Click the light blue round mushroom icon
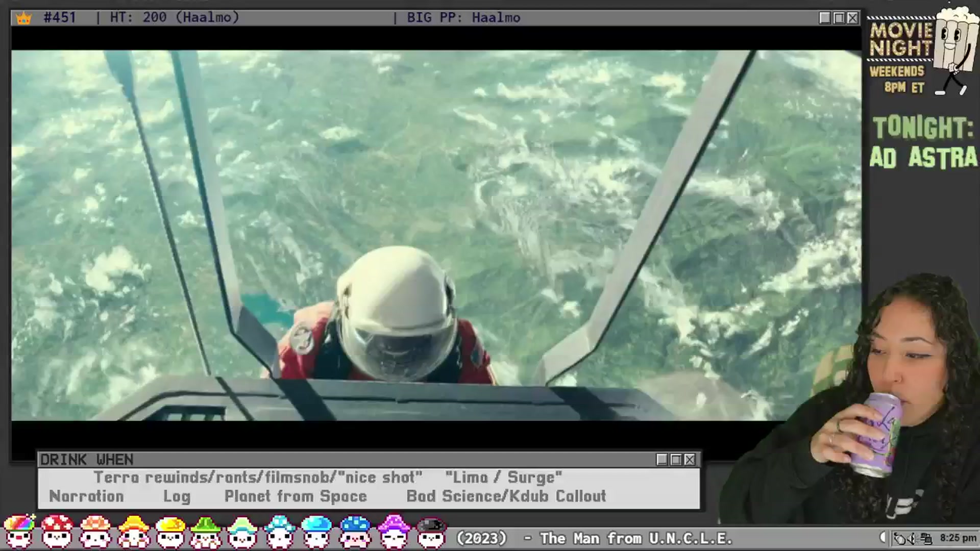Screen dimensions: 980x551 [316, 531]
